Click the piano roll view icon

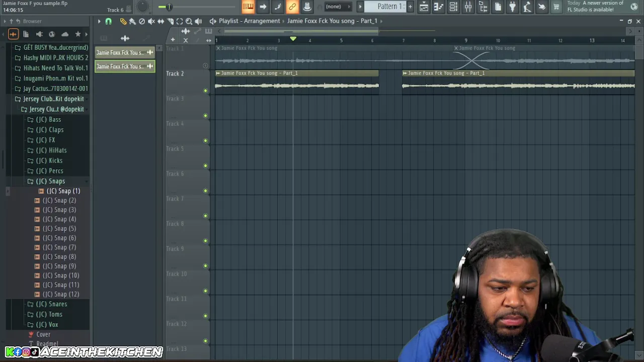click(x=439, y=7)
